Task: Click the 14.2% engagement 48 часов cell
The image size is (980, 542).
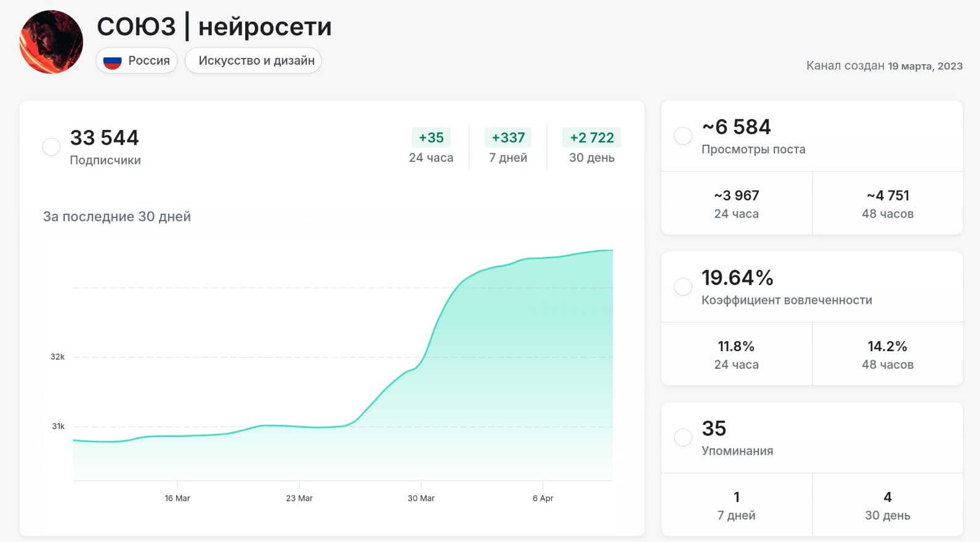Action: (888, 354)
